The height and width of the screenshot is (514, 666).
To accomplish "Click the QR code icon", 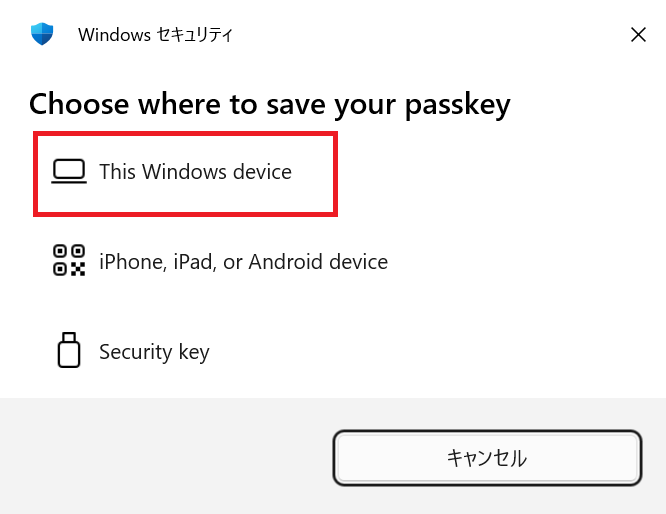I will point(69,261).
